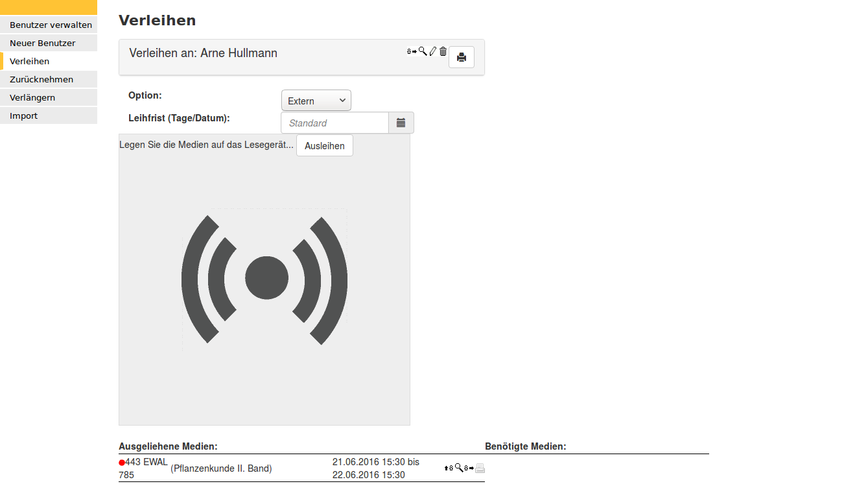868x497 pixels.
Task: Open the Verlängern sidebar entry
Action: [49, 97]
